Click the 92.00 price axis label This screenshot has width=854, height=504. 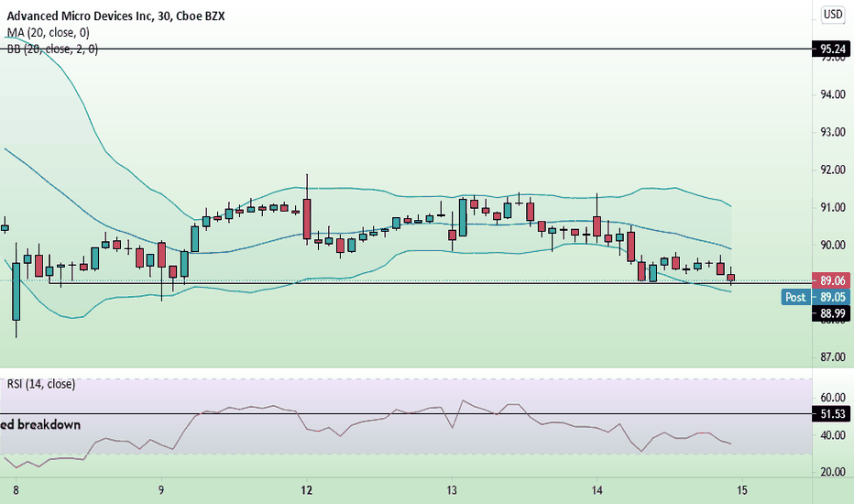click(833, 170)
